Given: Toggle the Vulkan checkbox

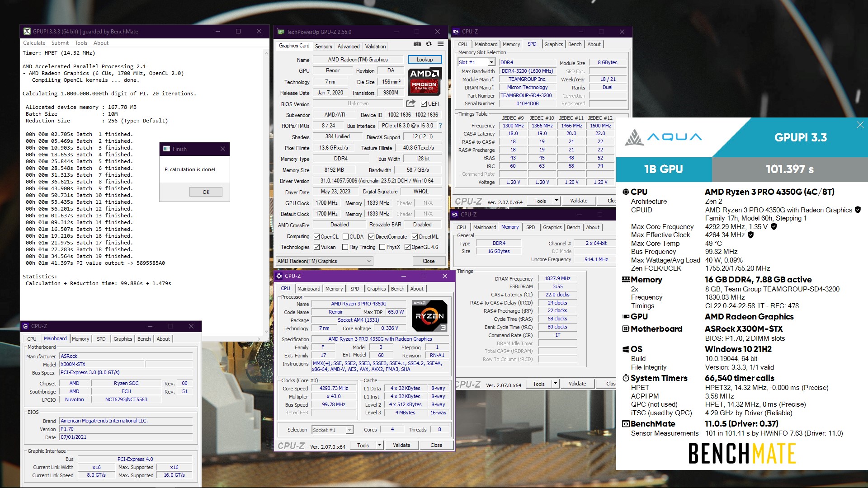Looking at the screenshot, I should (x=317, y=247).
